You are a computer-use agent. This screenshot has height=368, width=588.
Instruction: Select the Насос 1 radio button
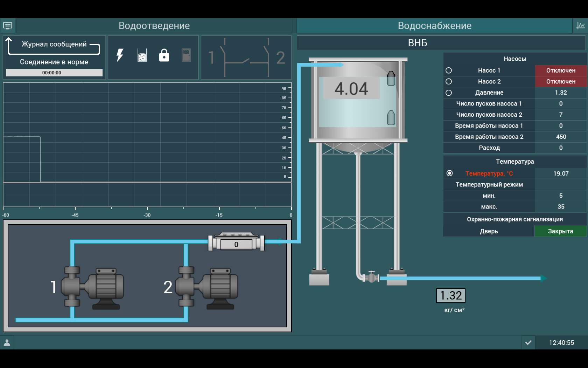tap(449, 70)
